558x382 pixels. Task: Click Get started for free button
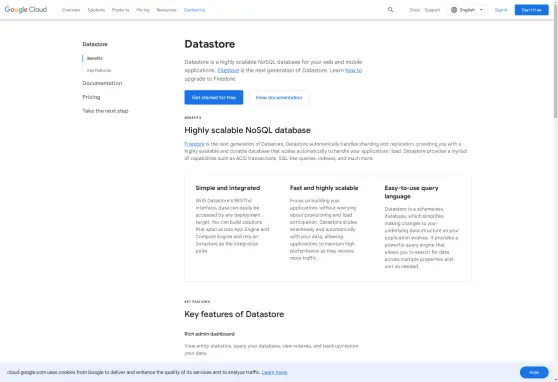[214, 98]
